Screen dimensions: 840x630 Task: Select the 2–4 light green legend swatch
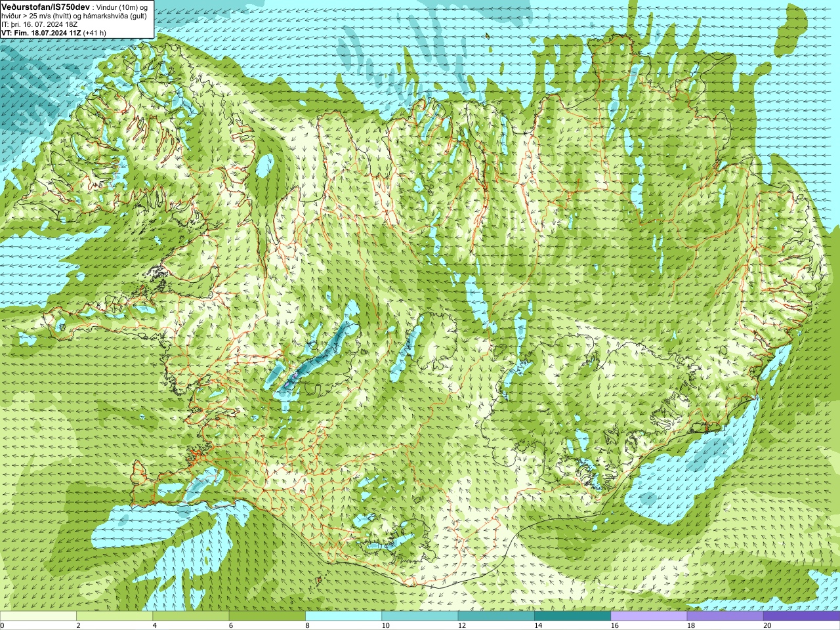click(114, 616)
